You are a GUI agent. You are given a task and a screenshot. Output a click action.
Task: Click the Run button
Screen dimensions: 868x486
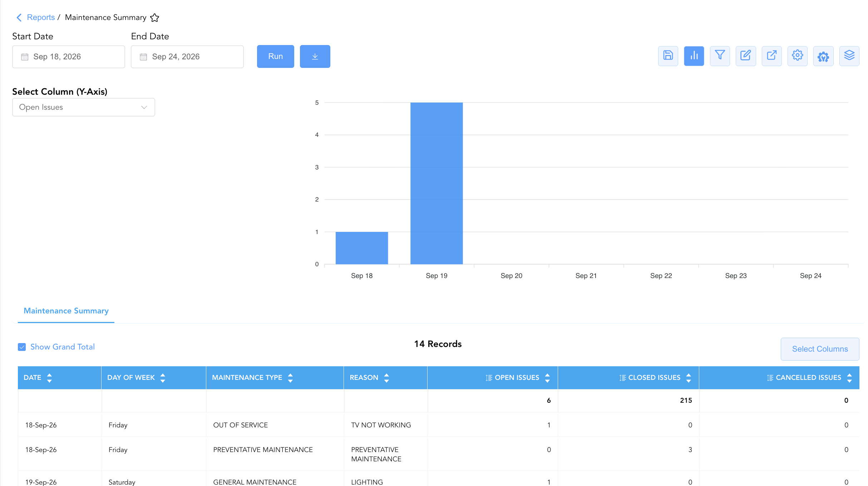pos(276,56)
